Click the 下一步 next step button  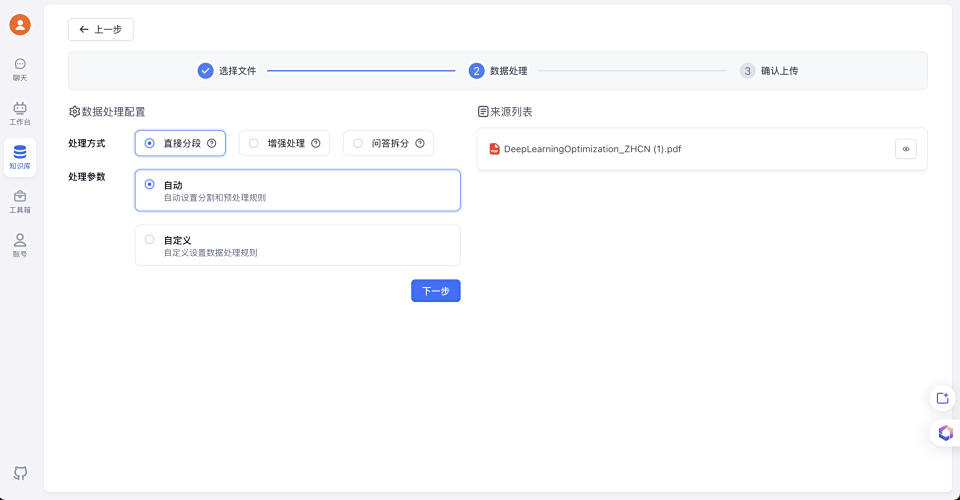tap(435, 291)
